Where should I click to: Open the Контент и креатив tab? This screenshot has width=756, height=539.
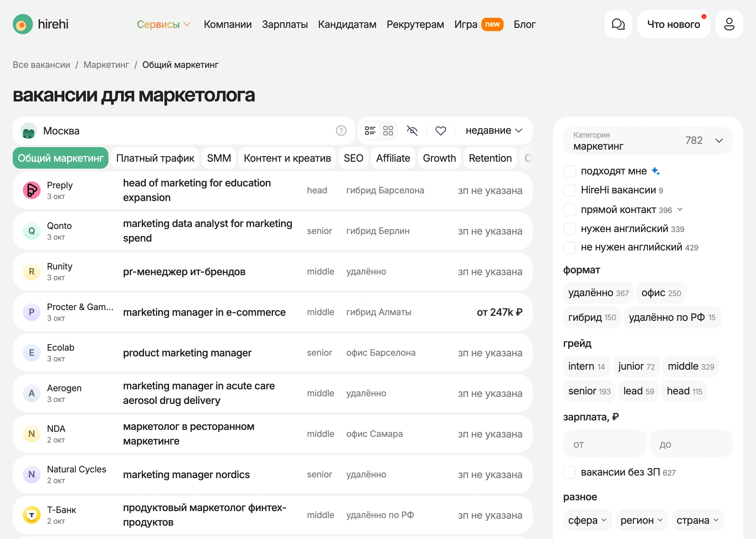pos(287,158)
